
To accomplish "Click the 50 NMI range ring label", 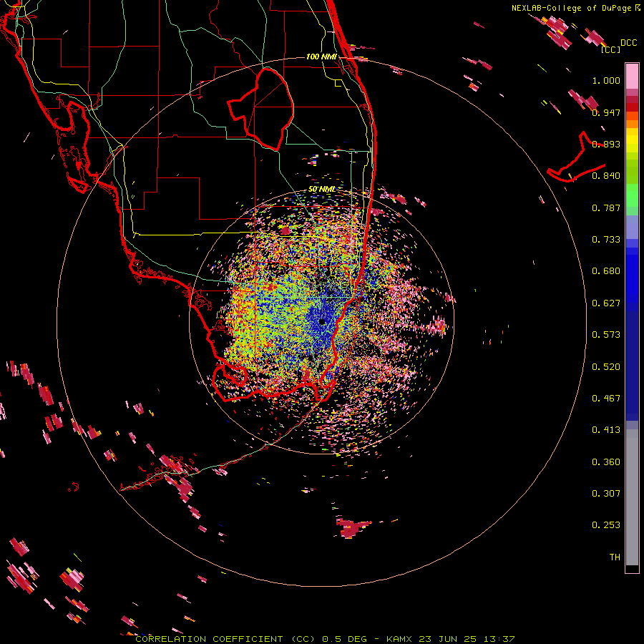I will tap(321, 190).
